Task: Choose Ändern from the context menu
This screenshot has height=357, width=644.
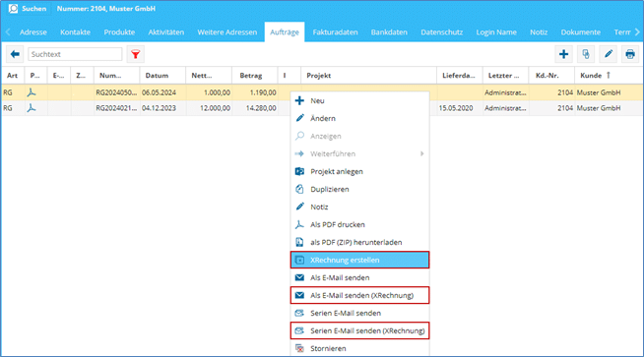Action: [x=359, y=118]
